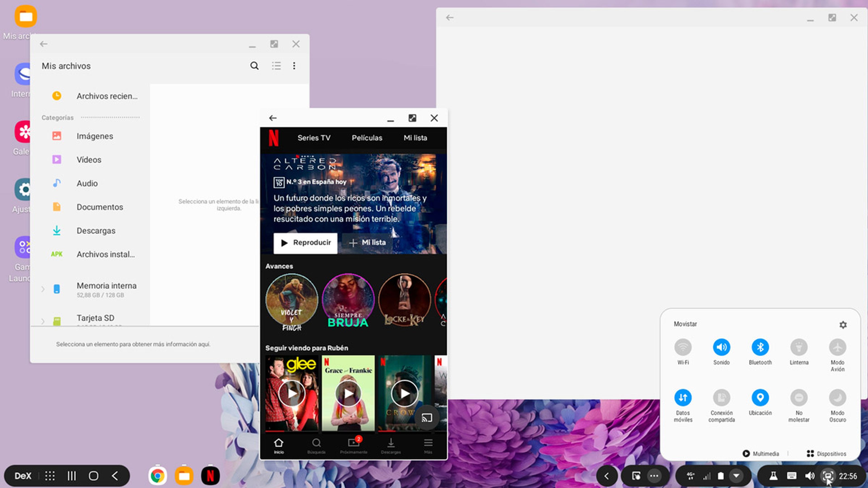This screenshot has width=868, height=488.
Task: Go to Netflix Inicio tab
Action: coord(279,446)
